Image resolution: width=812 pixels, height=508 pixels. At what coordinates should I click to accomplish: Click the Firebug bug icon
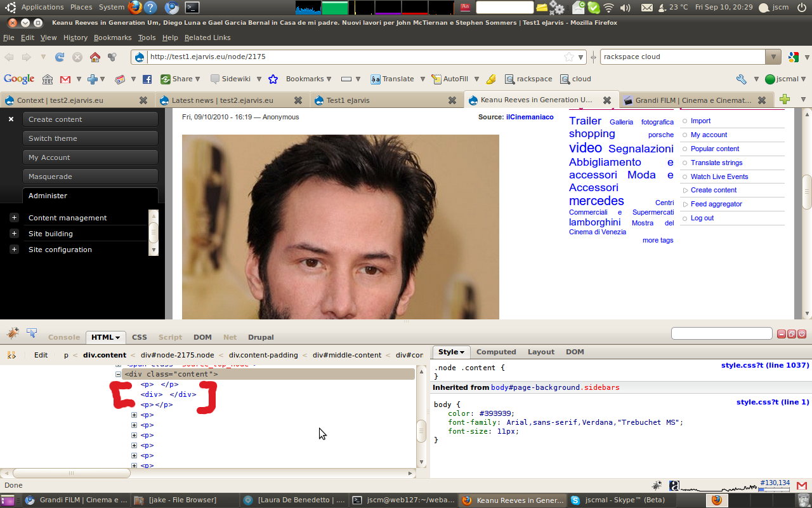(x=13, y=333)
